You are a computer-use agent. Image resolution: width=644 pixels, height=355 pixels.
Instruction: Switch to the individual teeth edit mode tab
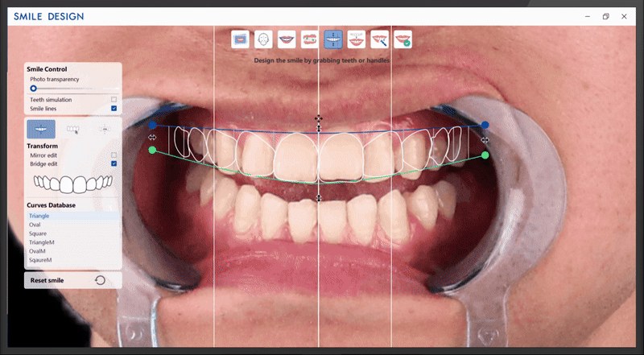click(x=73, y=130)
